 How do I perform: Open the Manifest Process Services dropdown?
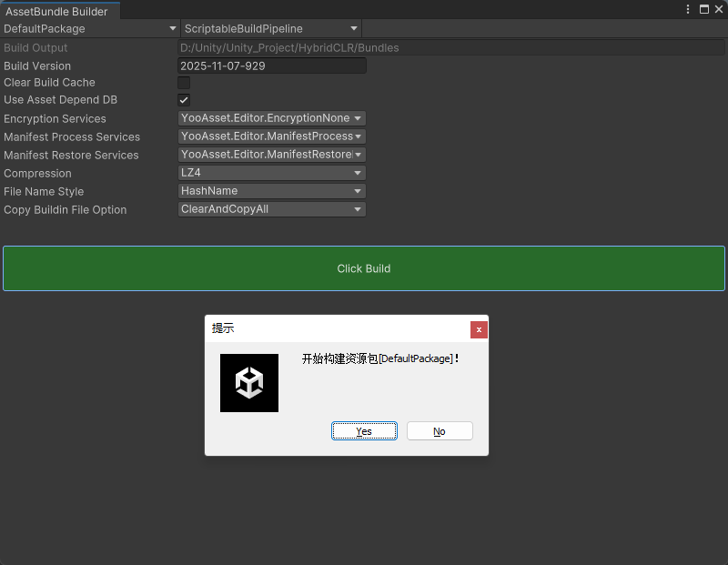[x=271, y=136]
